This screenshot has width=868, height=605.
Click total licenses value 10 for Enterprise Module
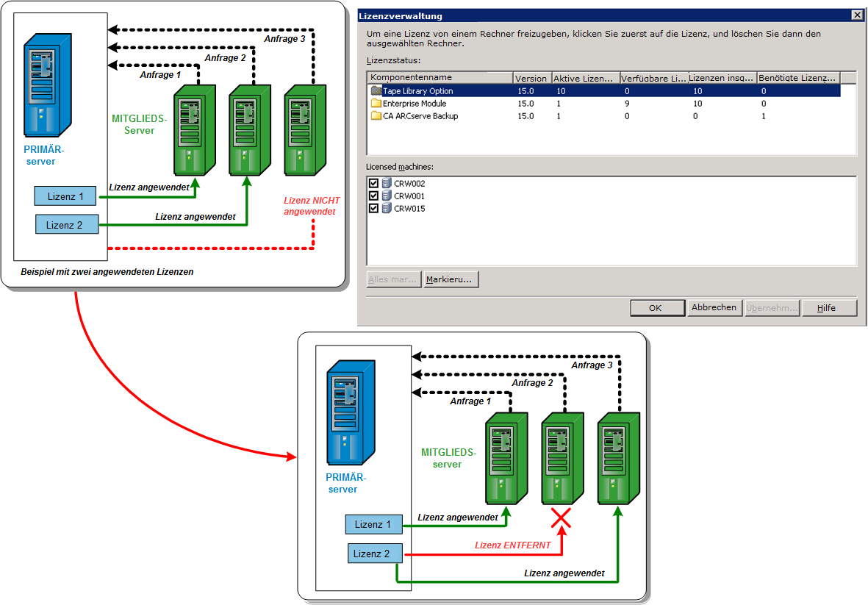click(x=697, y=104)
